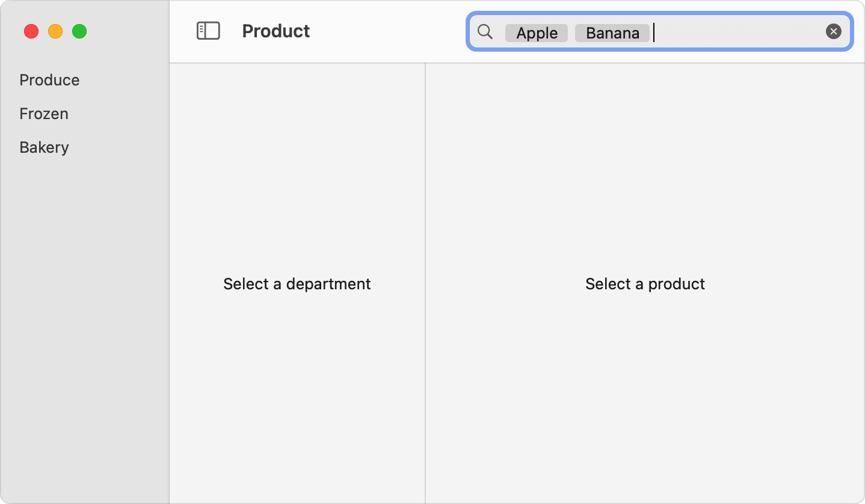
Task: Click empty sidebar area below Bakery
Action: pyautogui.click(x=84, y=331)
